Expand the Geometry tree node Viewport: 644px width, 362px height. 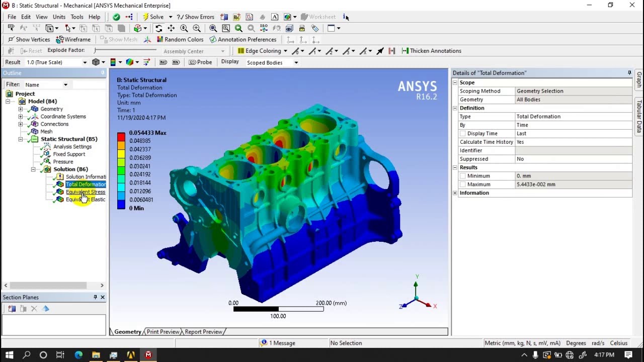point(21,109)
